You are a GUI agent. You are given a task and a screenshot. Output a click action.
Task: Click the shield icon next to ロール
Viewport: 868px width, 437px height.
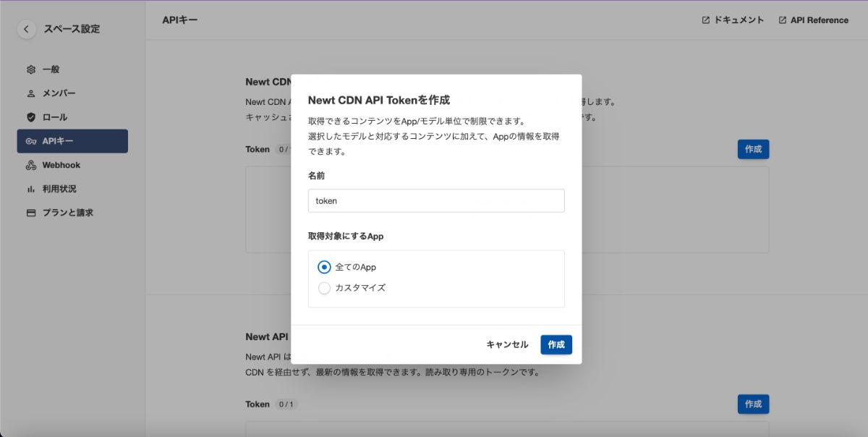point(31,117)
